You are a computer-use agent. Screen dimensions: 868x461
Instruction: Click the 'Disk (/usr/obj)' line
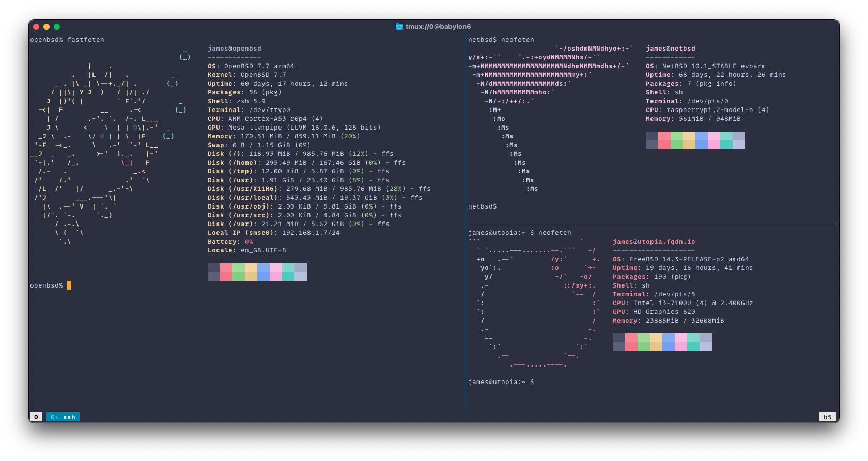click(305, 206)
